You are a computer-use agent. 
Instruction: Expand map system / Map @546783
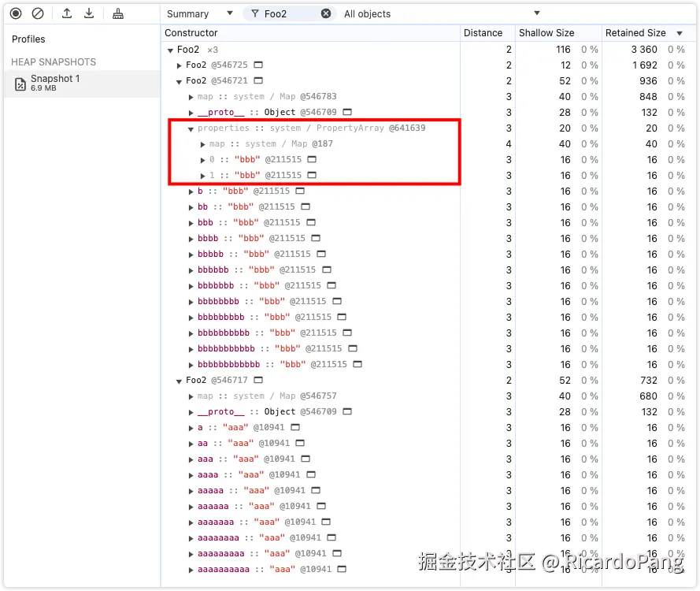click(191, 97)
